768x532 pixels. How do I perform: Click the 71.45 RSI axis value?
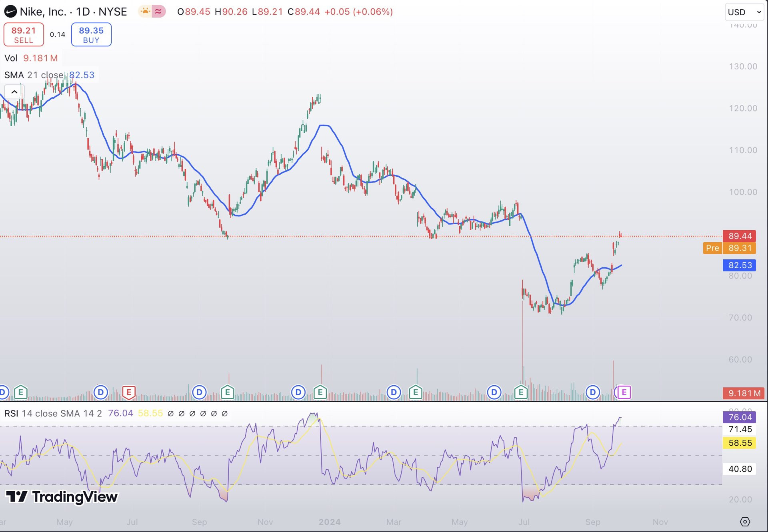[740, 429]
